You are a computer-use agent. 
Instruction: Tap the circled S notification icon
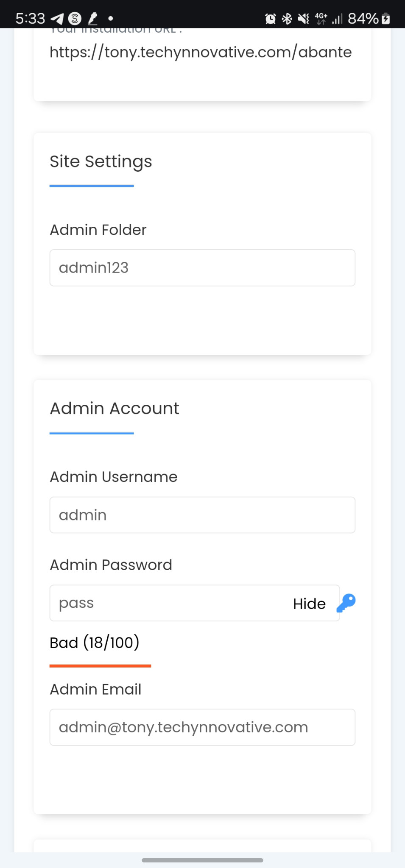[x=75, y=19]
